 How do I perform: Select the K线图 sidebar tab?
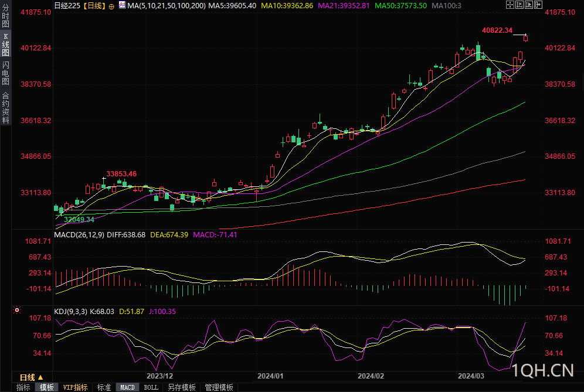[6, 45]
